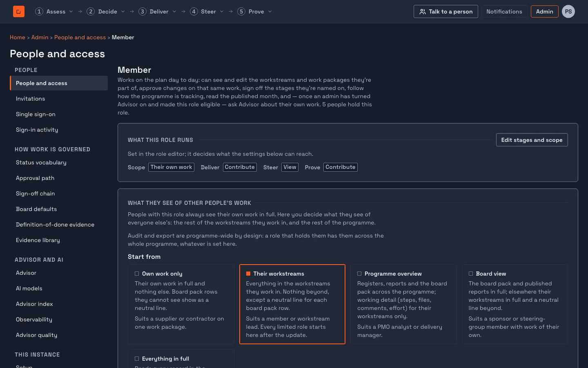Image resolution: width=588 pixels, height=368 pixels.
Task: Expand the Steer dropdown chevron
Action: click(x=222, y=11)
